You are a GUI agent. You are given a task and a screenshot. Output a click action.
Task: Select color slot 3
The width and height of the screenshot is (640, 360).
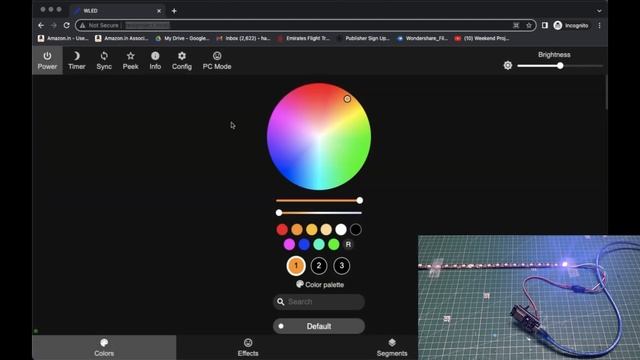[342, 266]
